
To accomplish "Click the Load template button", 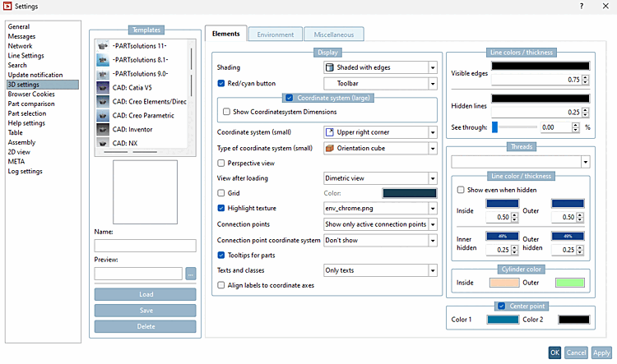I will tap(145, 294).
